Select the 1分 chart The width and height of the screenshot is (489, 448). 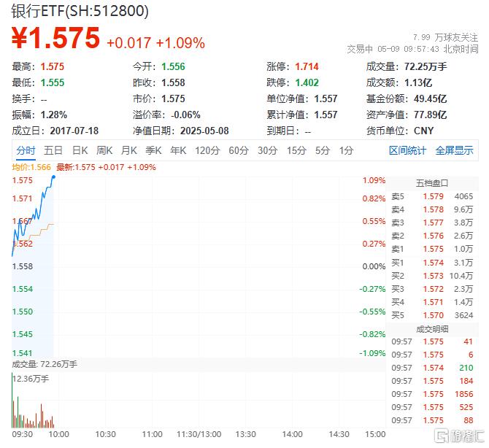(346, 150)
